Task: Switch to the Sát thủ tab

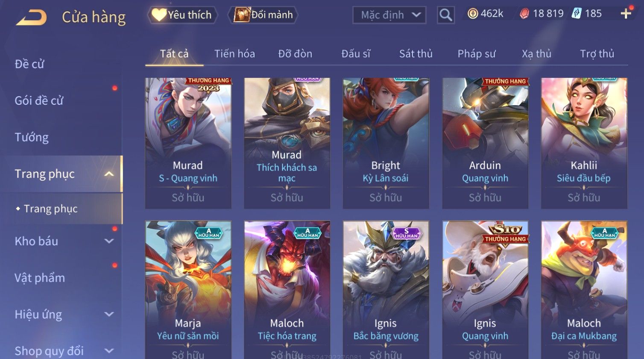Action: [x=416, y=54]
